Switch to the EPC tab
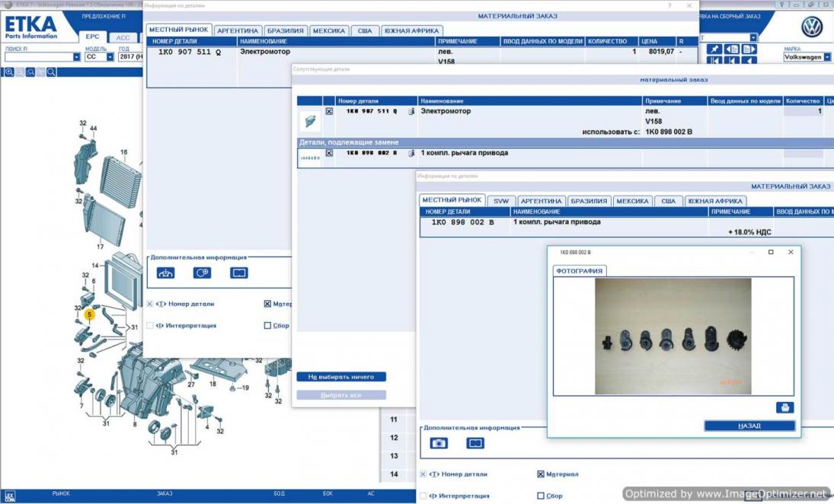834x504 pixels. (x=93, y=37)
